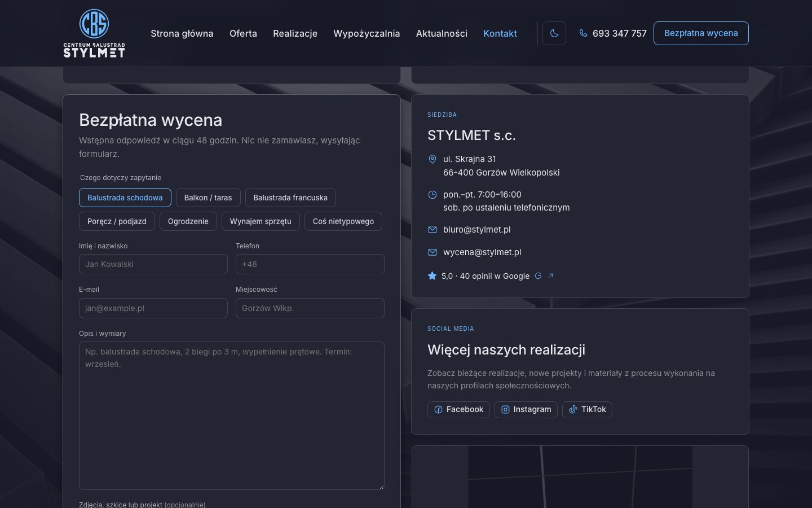812x508 pixels.
Task: Click the map pin icon by ul. Skrajna 31
Action: [433, 159]
